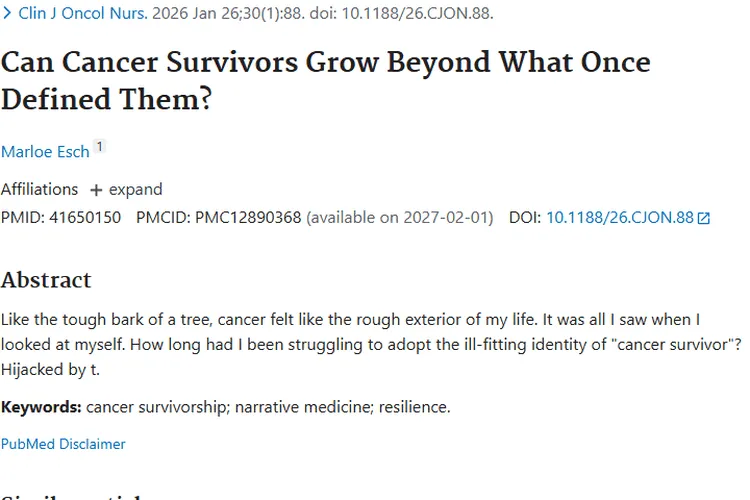Click the plus icon beside expand

point(96,190)
